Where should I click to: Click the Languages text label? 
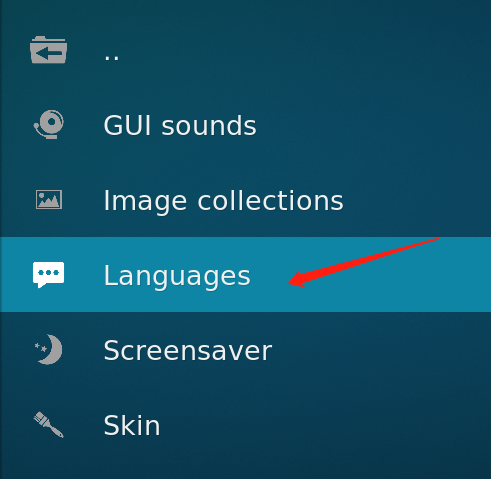pyautogui.click(x=177, y=276)
